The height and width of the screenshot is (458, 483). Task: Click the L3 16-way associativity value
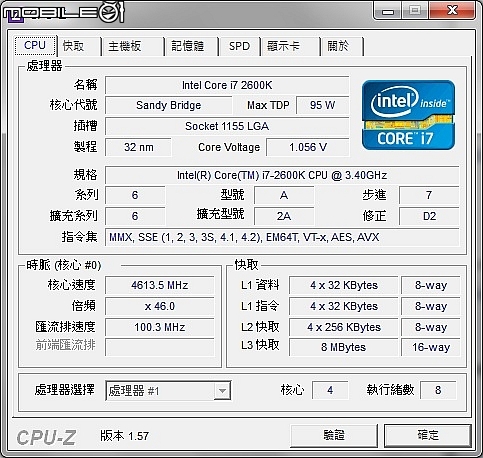[x=431, y=347]
